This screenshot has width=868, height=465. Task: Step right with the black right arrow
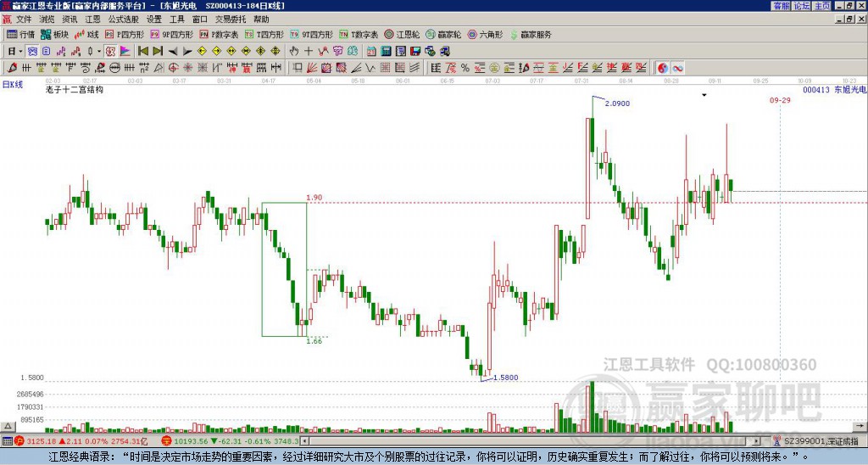point(187,52)
